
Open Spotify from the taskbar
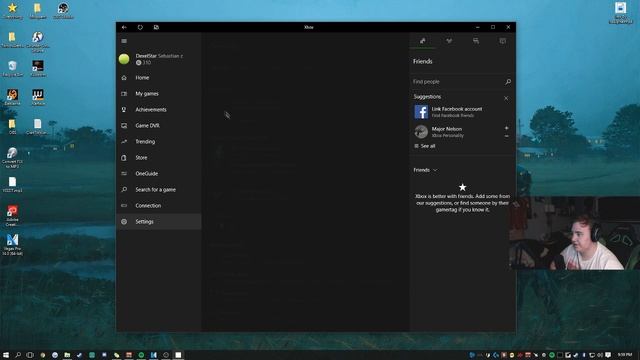(x=141, y=355)
